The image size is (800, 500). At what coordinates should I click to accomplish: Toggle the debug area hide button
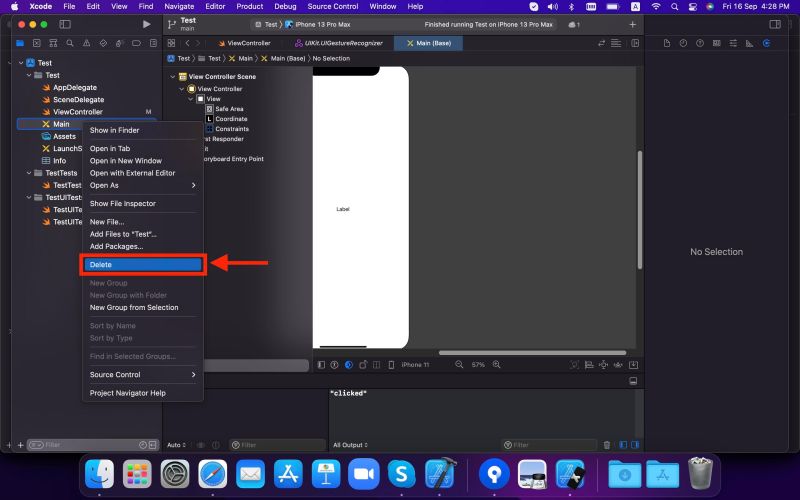pyautogui.click(x=633, y=381)
